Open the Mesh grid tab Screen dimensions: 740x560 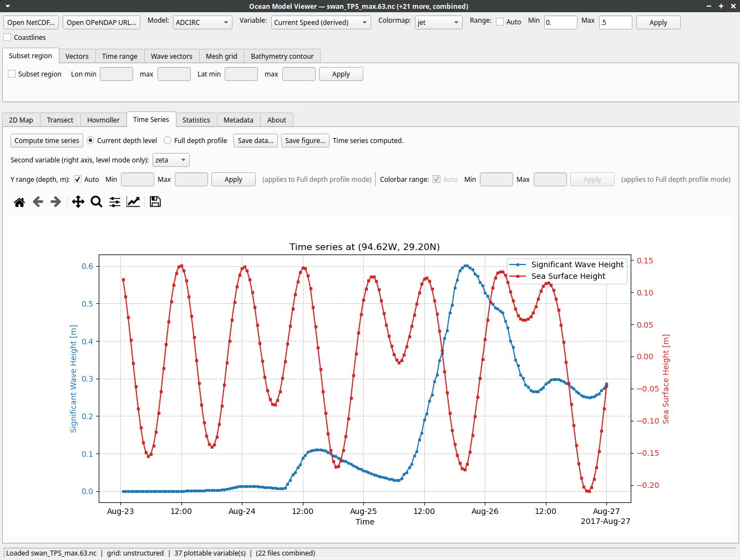221,56
